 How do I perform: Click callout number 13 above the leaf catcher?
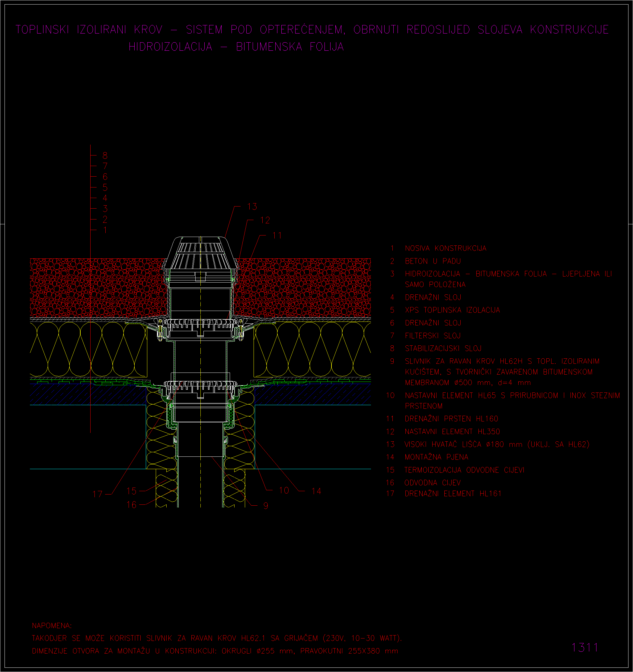[x=252, y=206]
